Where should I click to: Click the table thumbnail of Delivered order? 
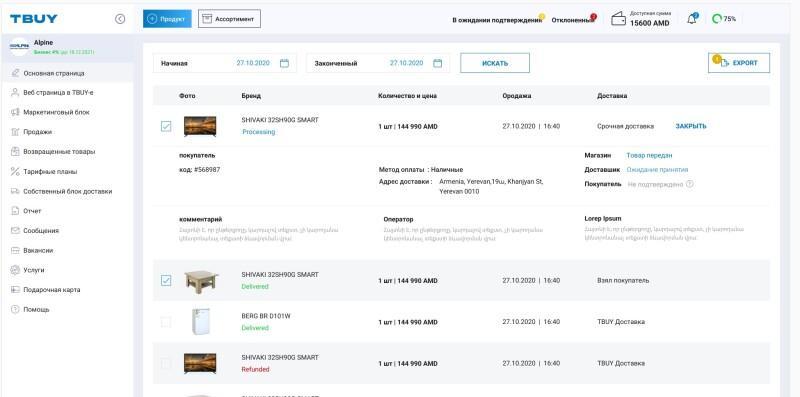tap(201, 281)
